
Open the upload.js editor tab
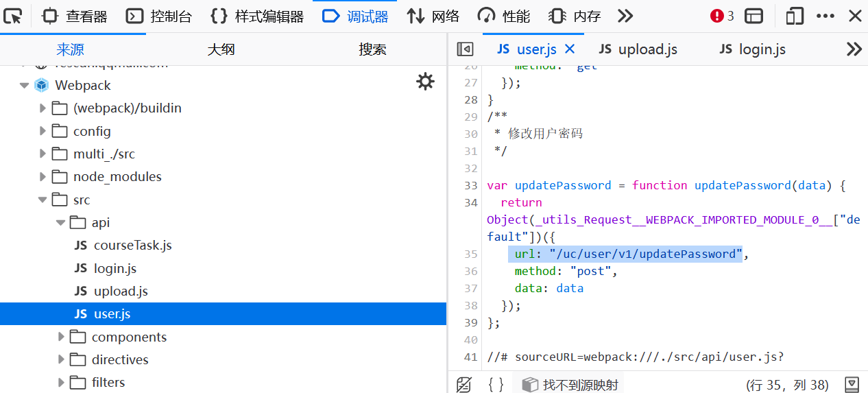pyautogui.click(x=638, y=49)
